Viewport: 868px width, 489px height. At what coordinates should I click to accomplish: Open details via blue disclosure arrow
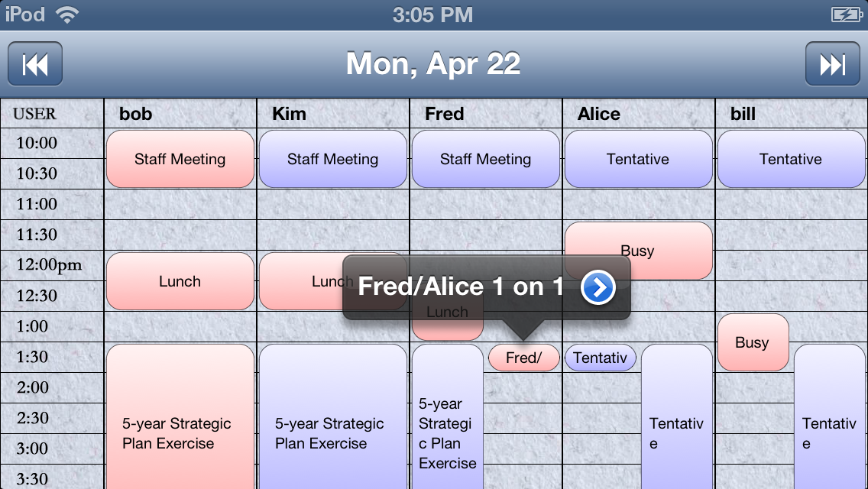pyautogui.click(x=598, y=287)
